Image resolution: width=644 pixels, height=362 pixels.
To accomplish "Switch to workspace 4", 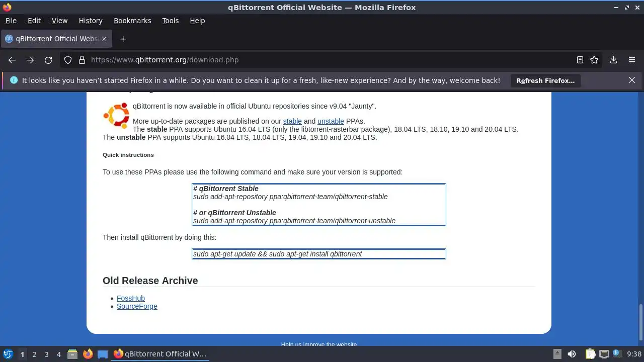I will coord(58,354).
